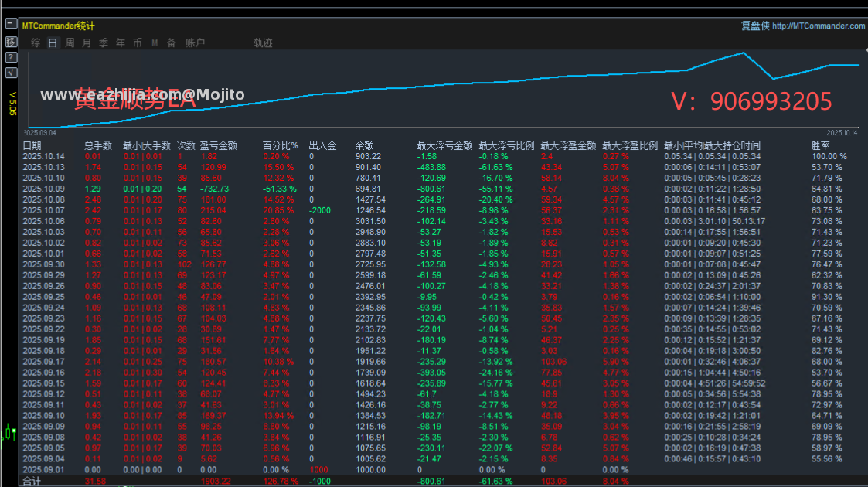868x487 pixels.
Task: Select the 2025.09.01 date row
Action: [44, 470]
